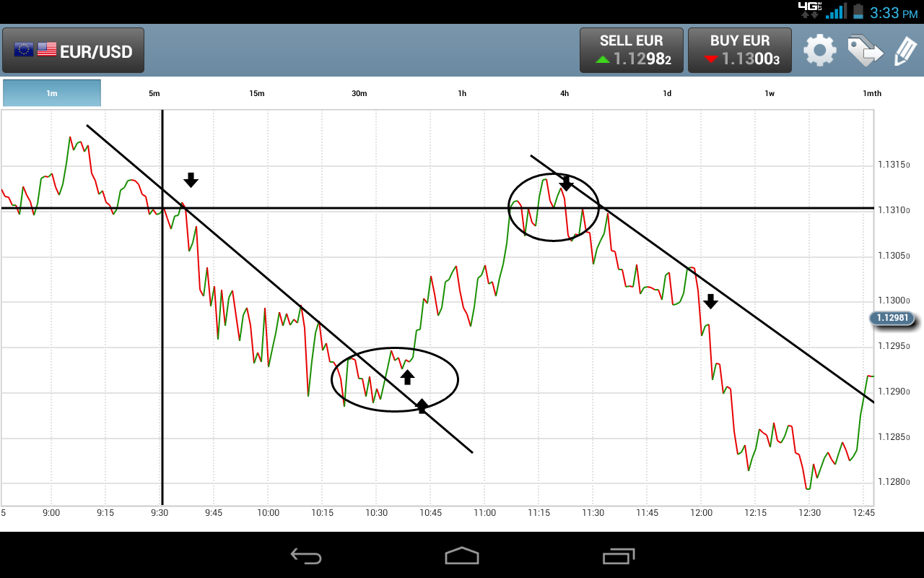Tap the 4G network indicator
The image size is (924, 578).
click(x=809, y=9)
